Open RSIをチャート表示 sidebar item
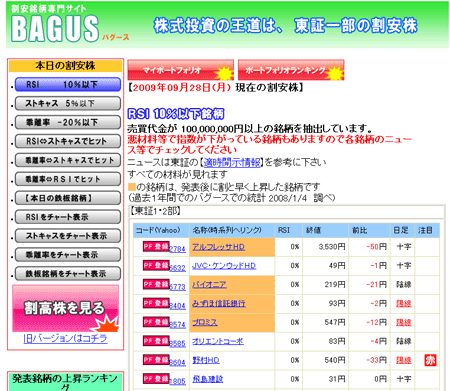 pyautogui.click(x=68, y=217)
